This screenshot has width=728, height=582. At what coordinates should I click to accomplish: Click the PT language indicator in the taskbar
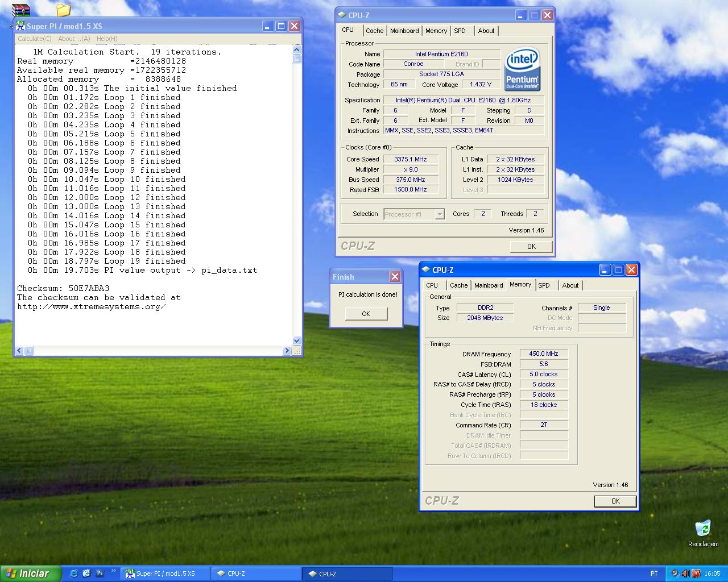[x=654, y=573]
